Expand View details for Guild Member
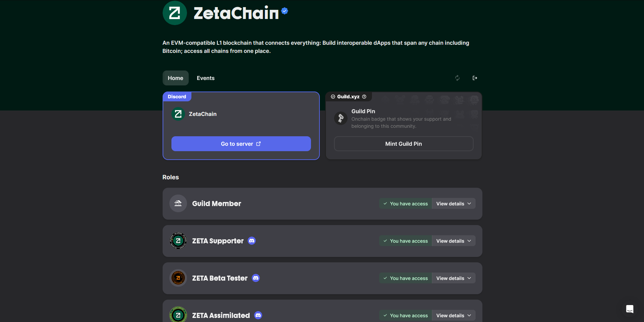Screen dimensions: 644x322 click(x=453, y=204)
